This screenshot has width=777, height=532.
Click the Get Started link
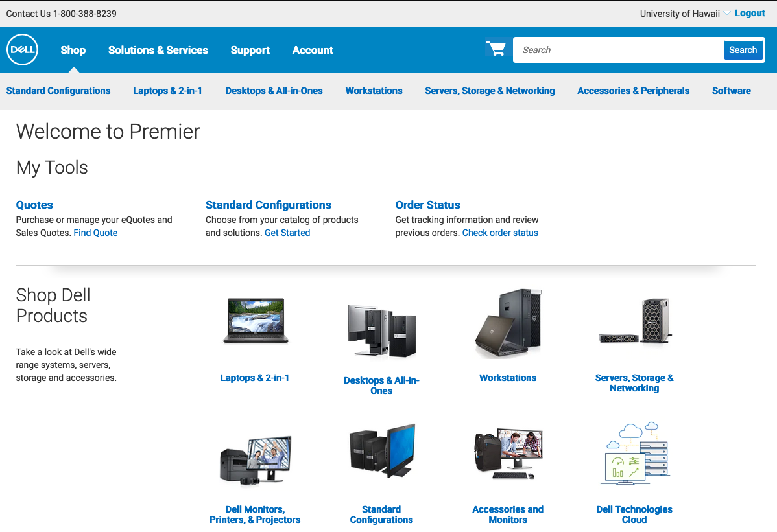(287, 233)
